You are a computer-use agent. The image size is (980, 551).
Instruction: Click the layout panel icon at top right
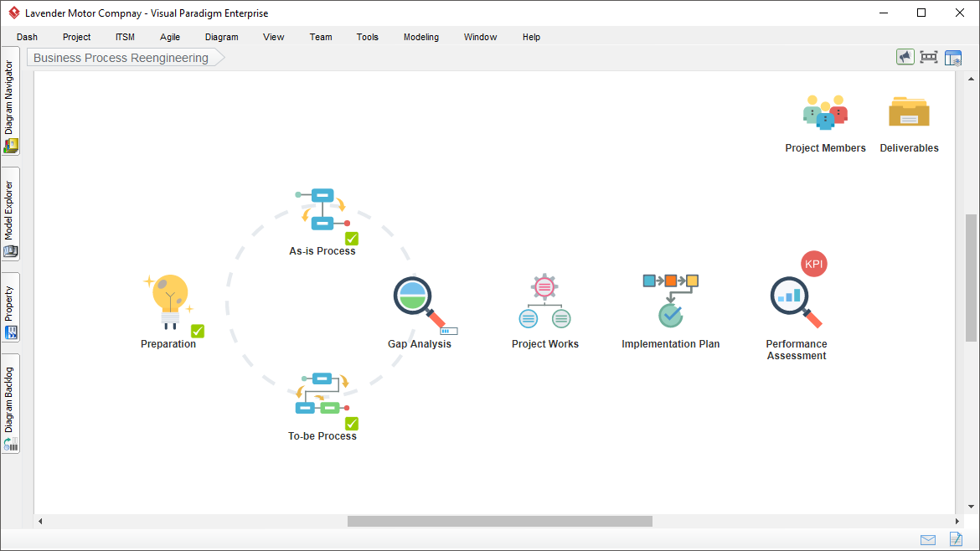click(x=953, y=58)
